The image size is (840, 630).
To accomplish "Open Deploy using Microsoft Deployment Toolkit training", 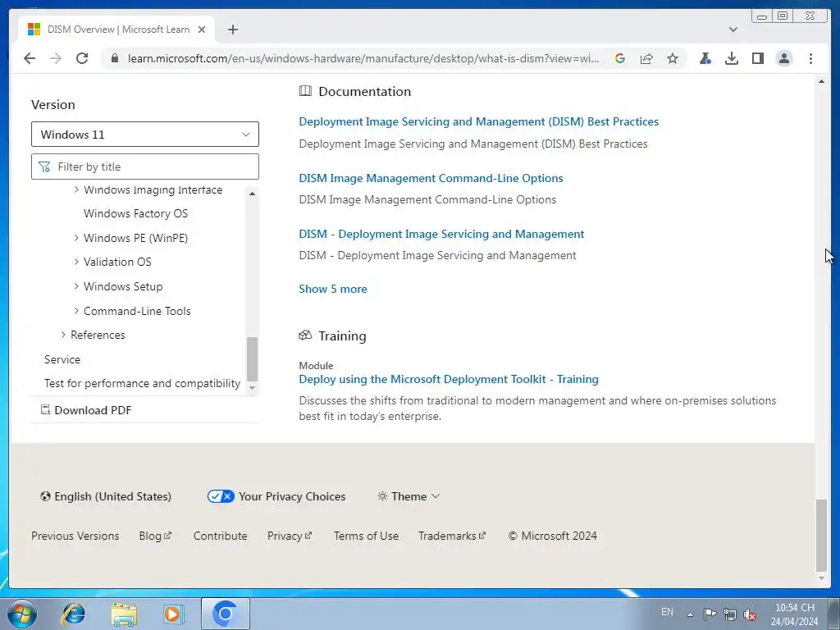I will tap(449, 379).
